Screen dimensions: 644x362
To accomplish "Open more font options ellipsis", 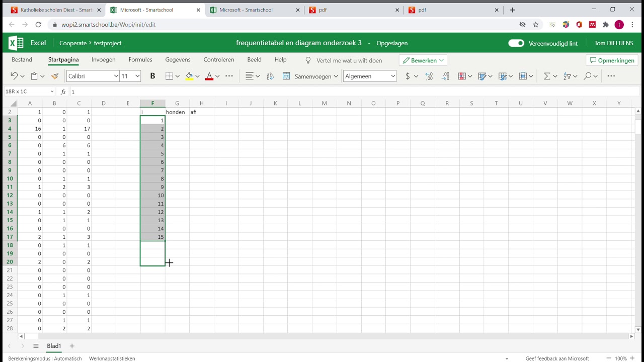I will (x=229, y=76).
